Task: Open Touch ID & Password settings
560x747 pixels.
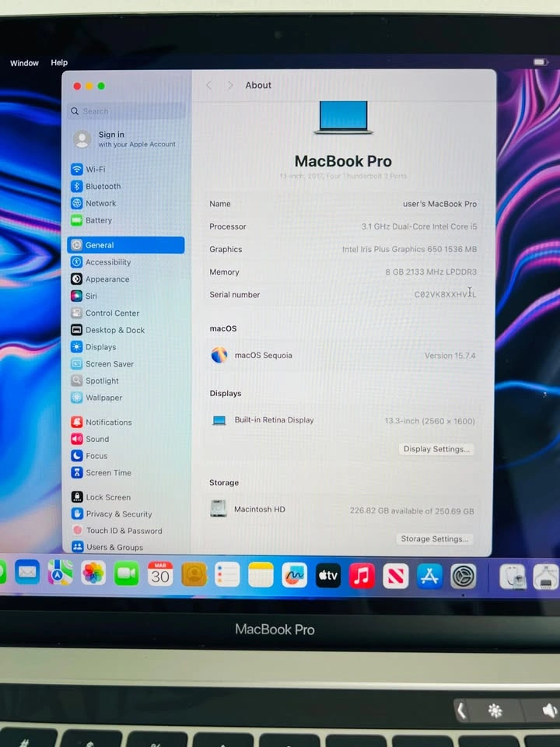Action: pyautogui.click(x=117, y=530)
